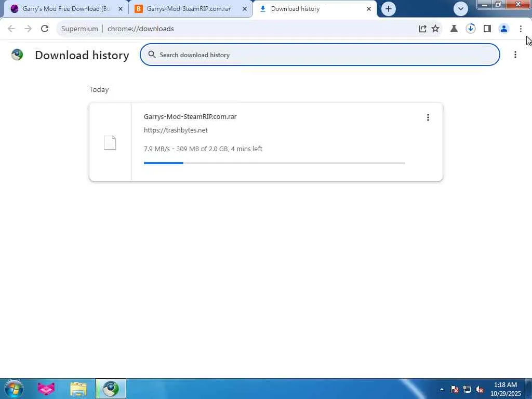Share this page using the share icon
This screenshot has height=399, width=532.
click(422, 29)
